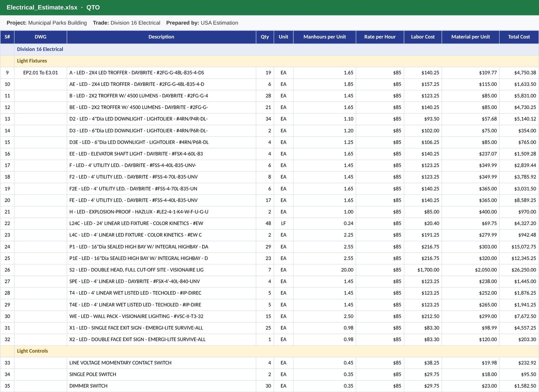Select the Manhours per Unit column header

324,37
